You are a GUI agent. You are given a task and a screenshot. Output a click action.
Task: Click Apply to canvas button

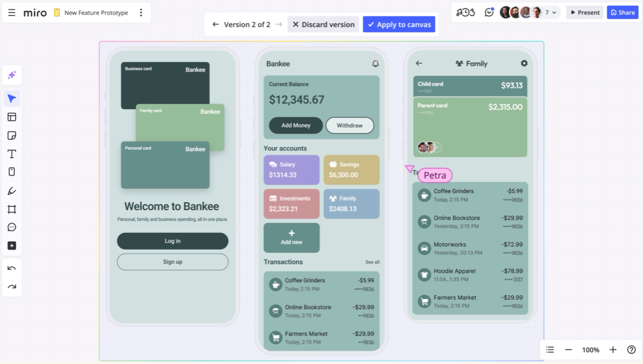tap(399, 24)
